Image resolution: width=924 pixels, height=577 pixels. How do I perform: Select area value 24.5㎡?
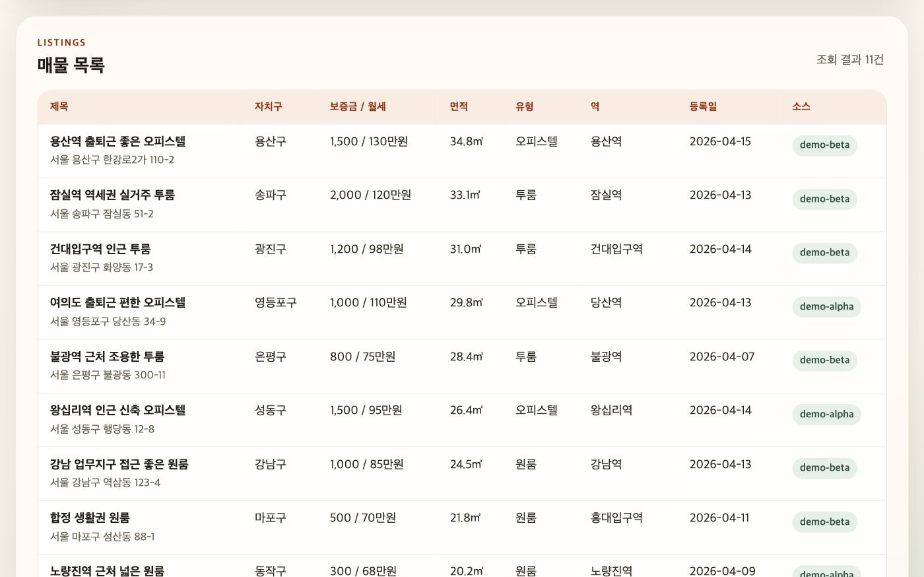click(x=466, y=464)
